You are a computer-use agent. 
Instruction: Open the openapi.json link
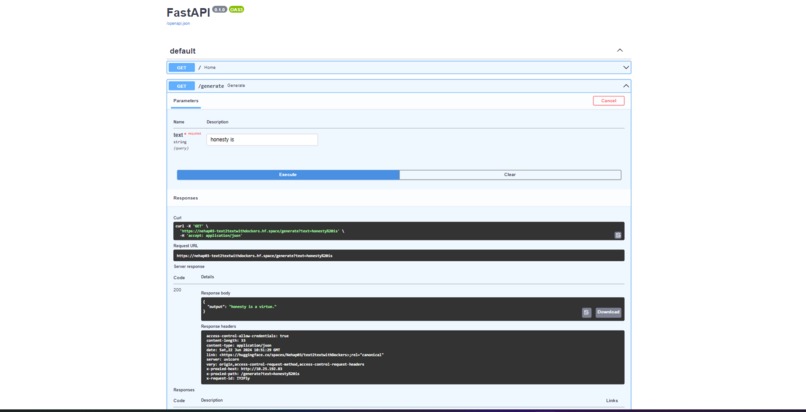[x=178, y=24]
